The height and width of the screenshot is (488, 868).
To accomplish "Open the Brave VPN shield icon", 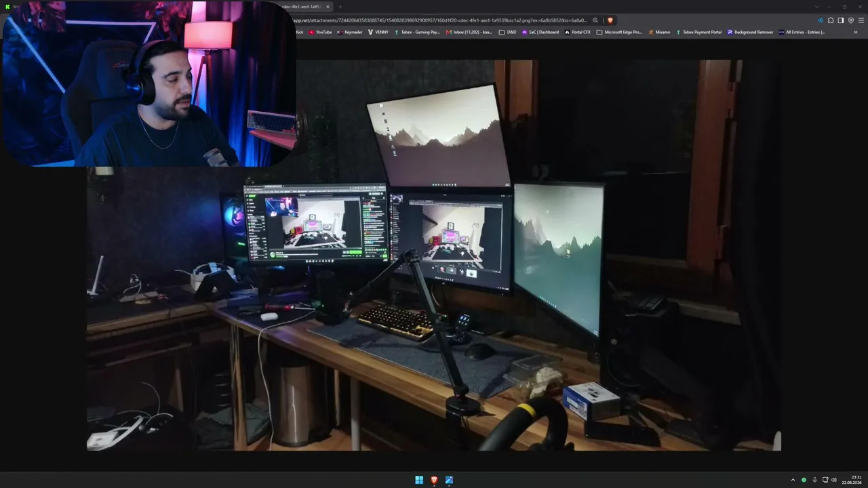I will (x=851, y=20).
